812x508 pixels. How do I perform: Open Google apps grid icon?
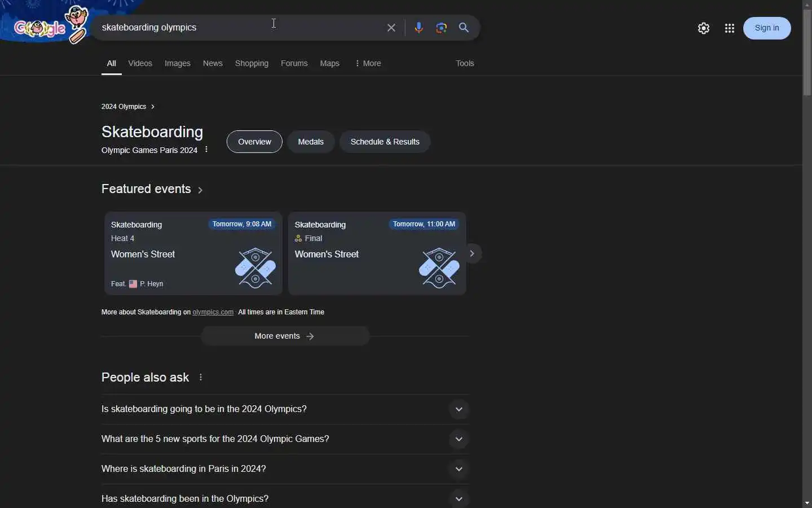pos(730,28)
